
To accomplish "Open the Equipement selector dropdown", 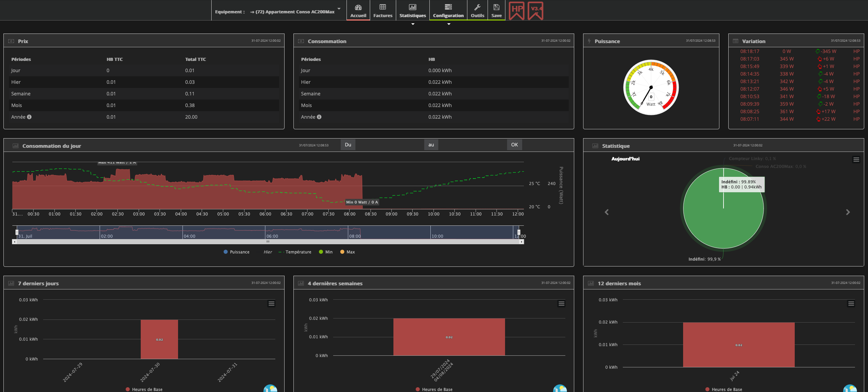I will pyautogui.click(x=294, y=12).
